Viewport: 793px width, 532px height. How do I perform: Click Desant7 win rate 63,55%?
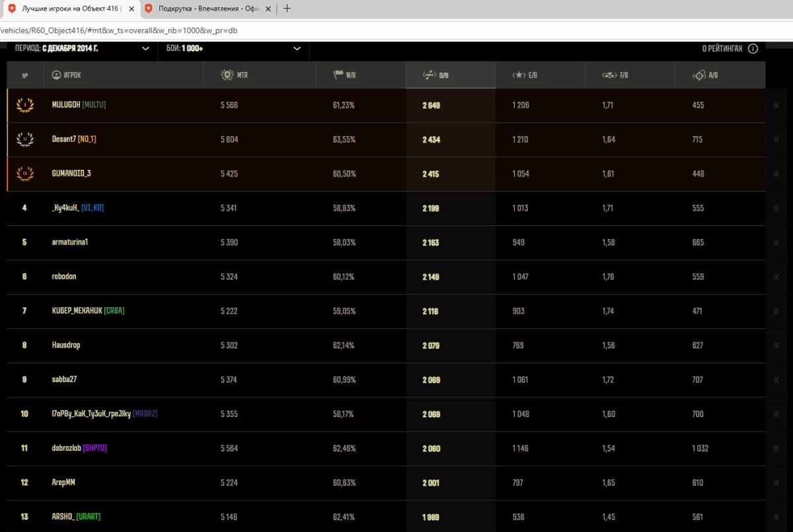pos(344,139)
